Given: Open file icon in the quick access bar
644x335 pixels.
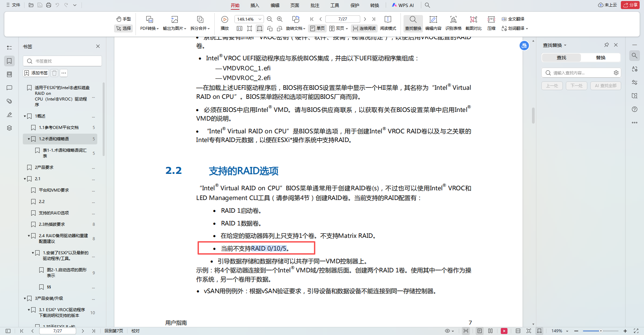Looking at the screenshot, I should point(31,5).
